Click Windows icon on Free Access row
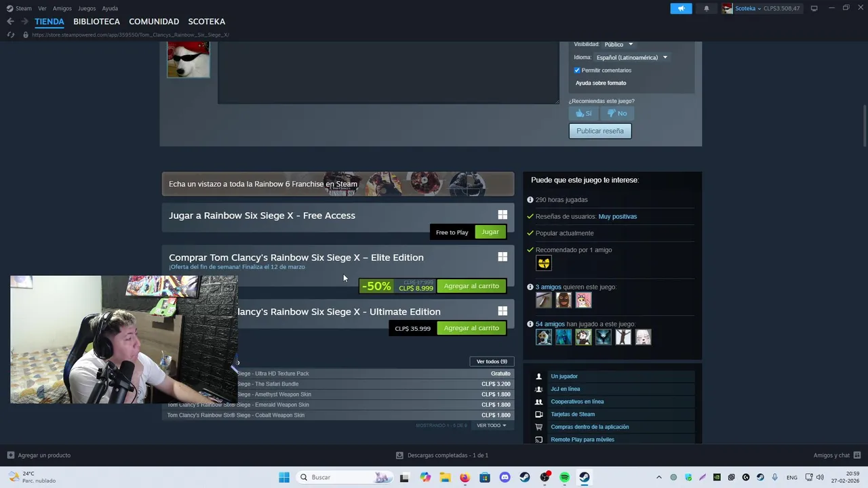868x488 pixels. click(502, 215)
